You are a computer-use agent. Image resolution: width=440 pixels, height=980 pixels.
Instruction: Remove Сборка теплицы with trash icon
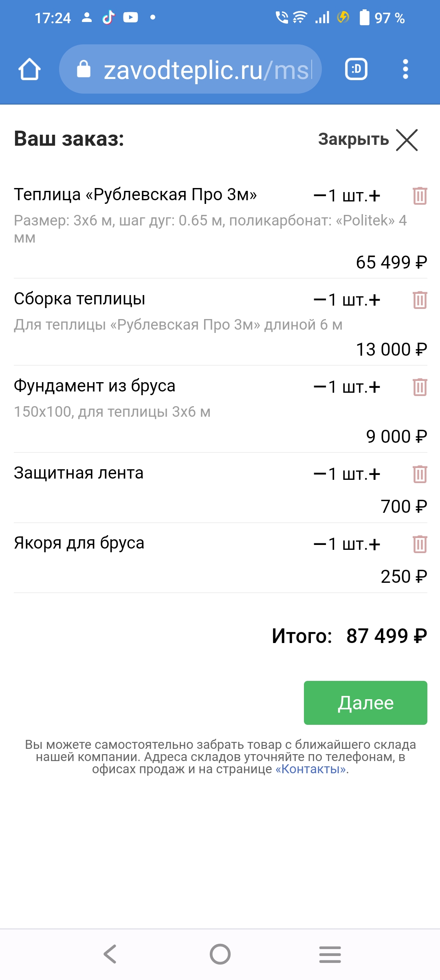coord(420,300)
